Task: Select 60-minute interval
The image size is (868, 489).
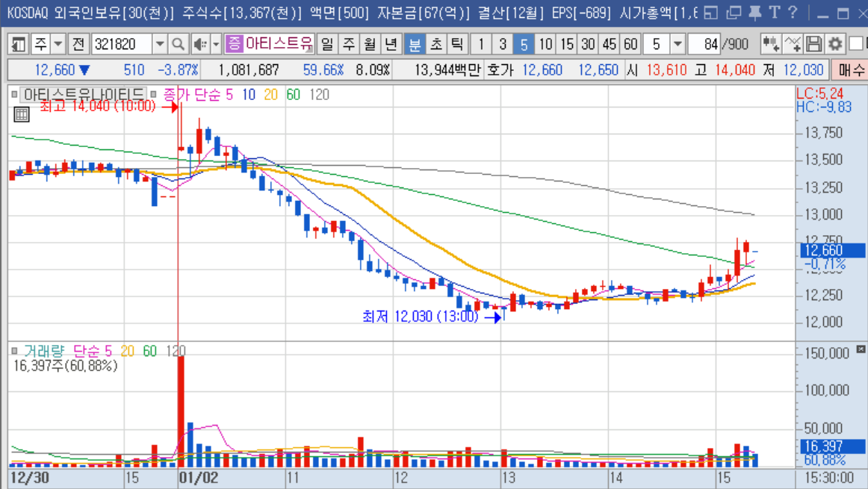Action: tap(630, 44)
